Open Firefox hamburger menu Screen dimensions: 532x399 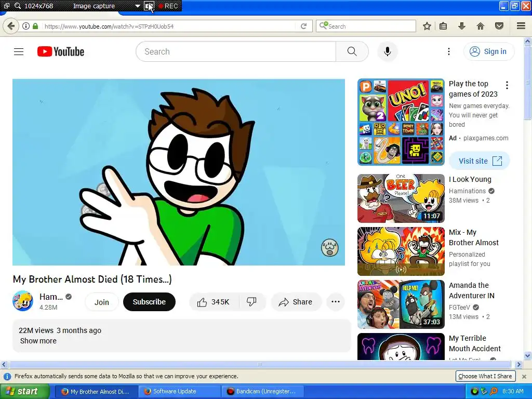pyautogui.click(x=521, y=26)
